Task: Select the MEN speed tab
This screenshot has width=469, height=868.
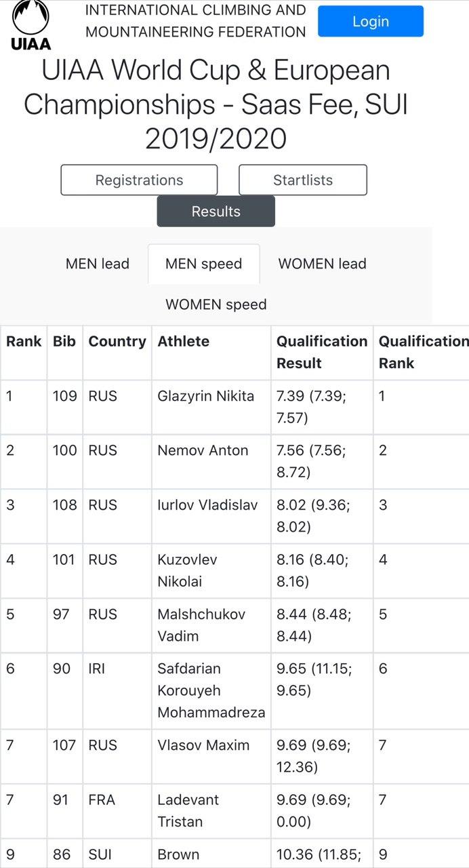Action: [203, 264]
